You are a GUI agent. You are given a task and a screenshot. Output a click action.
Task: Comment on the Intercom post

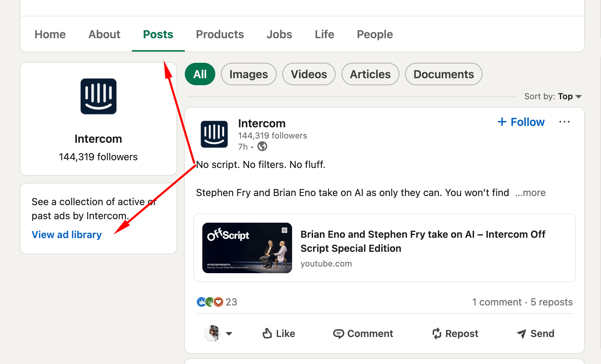coord(363,333)
